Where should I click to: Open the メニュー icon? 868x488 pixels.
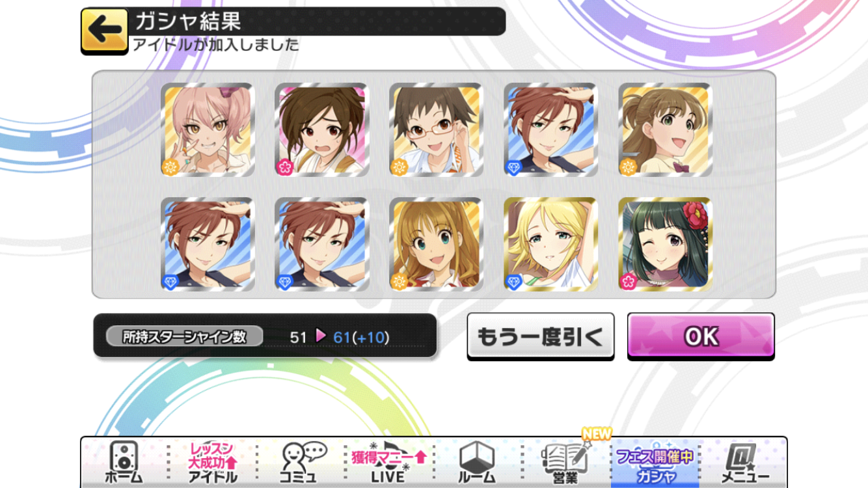(744, 463)
